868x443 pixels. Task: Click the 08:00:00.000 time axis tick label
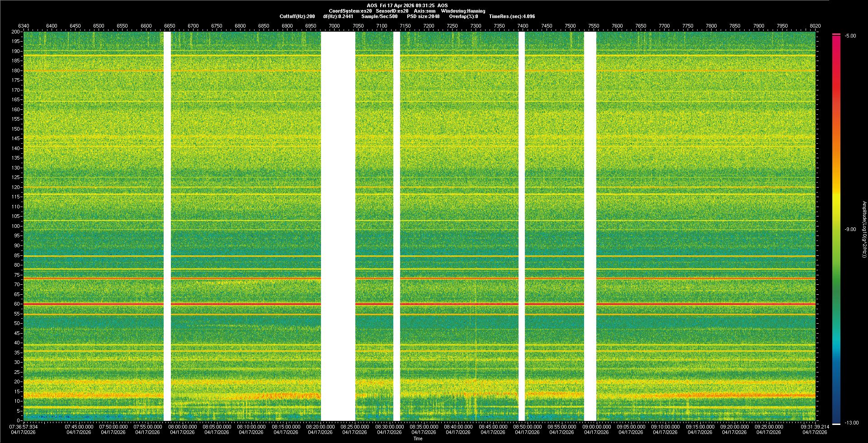[182, 426]
